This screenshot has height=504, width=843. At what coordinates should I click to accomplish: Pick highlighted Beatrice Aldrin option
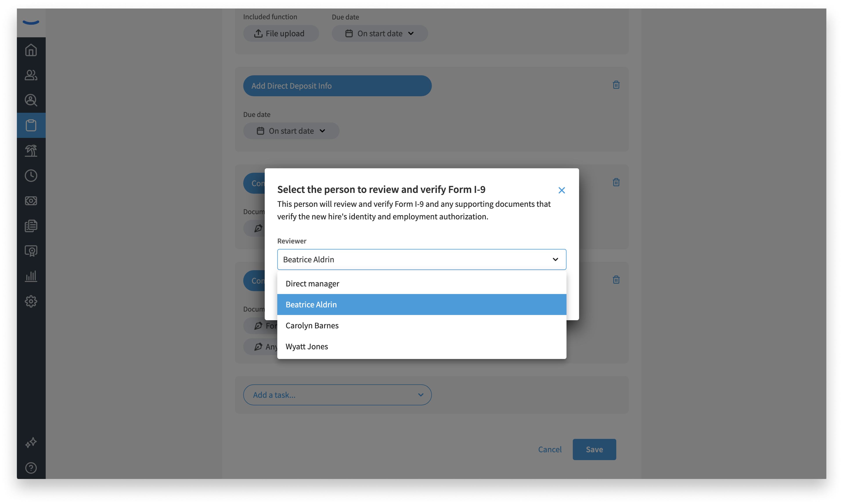[421, 305]
